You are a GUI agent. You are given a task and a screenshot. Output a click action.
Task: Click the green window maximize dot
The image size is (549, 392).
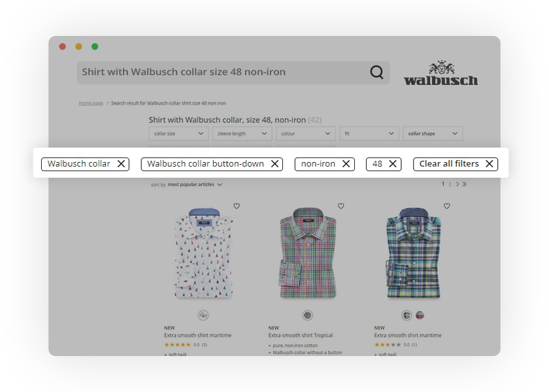point(95,46)
